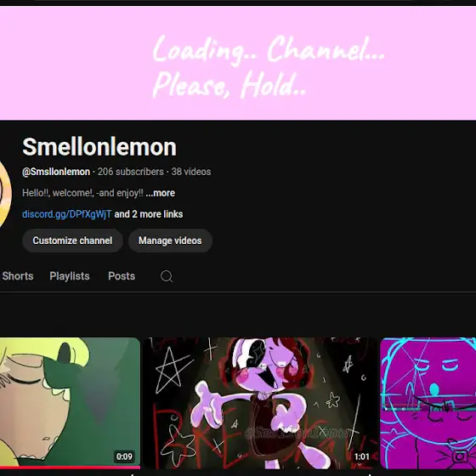Viewport: 476px width, 476px height.
Task: Click the Smellonlemon channel title
Action: pos(99,147)
